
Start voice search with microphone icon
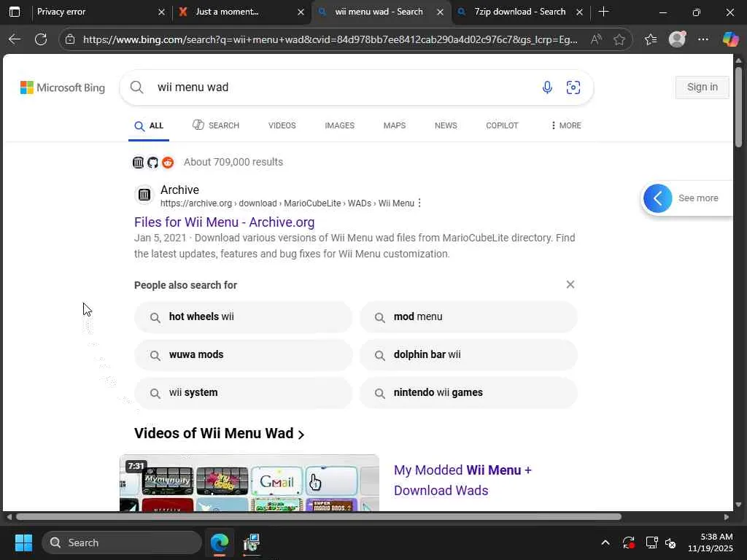pyautogui.click(x=547, y=87)
